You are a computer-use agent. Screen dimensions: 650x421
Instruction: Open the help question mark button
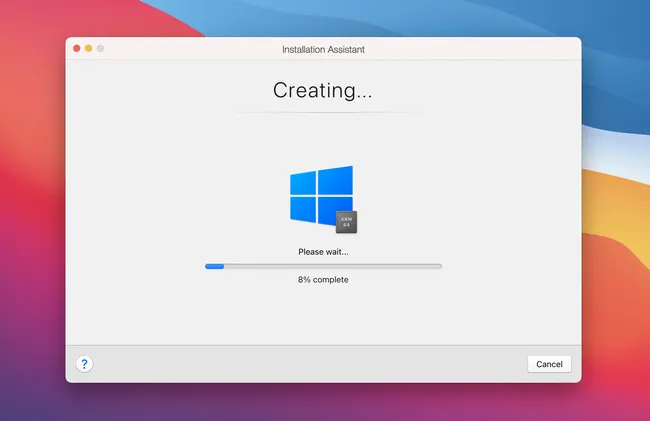point(84,364)
